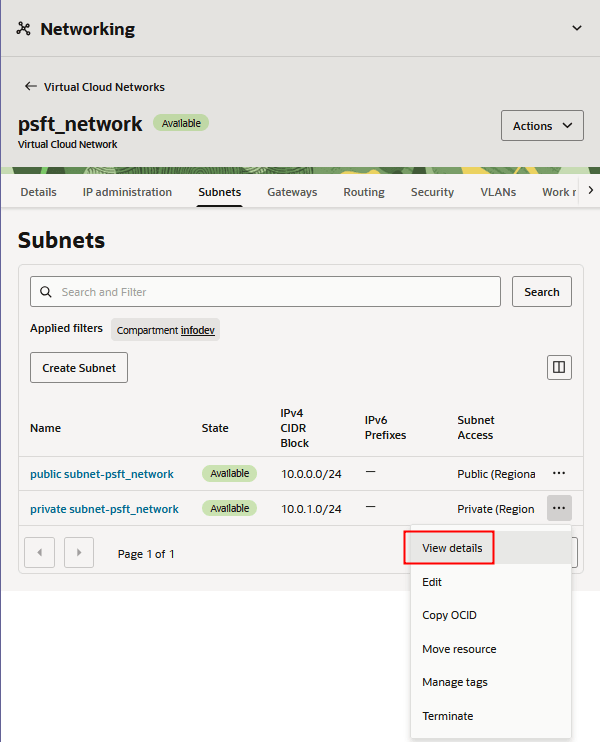Collapse the Networking header chevron
Viewport: 600px width, 742px height.
[x=576, y=28]
